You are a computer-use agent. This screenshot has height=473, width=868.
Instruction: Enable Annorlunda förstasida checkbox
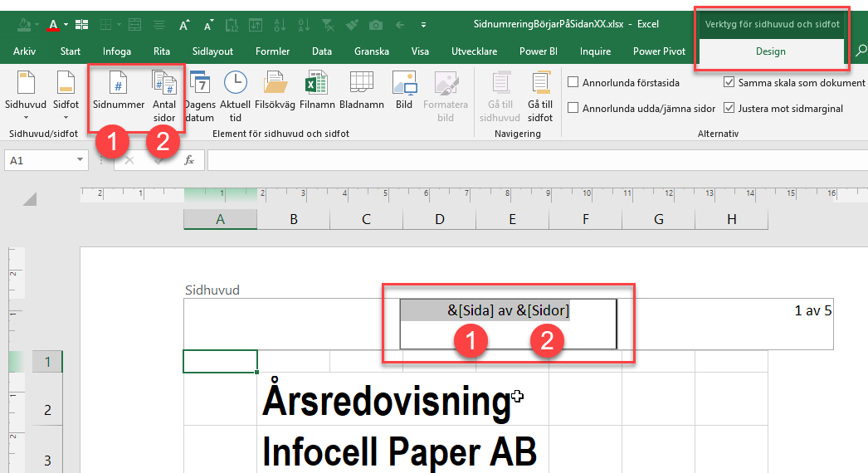[573, 82]
